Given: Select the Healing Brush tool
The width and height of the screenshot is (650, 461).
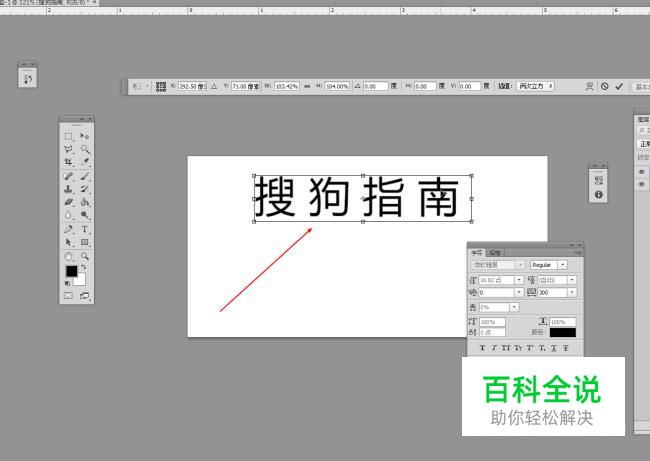Looking at the screenshot, I should (68, 176).
